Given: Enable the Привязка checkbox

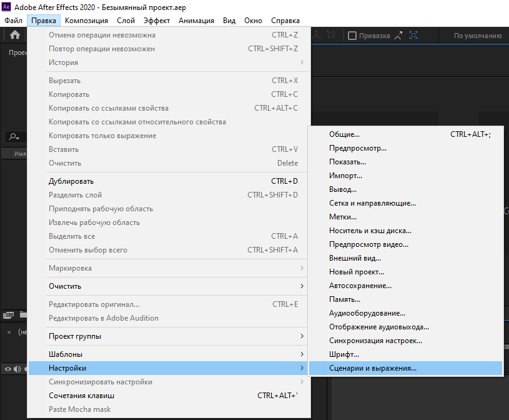Looking at the screenshot, I should pos(352,36).
